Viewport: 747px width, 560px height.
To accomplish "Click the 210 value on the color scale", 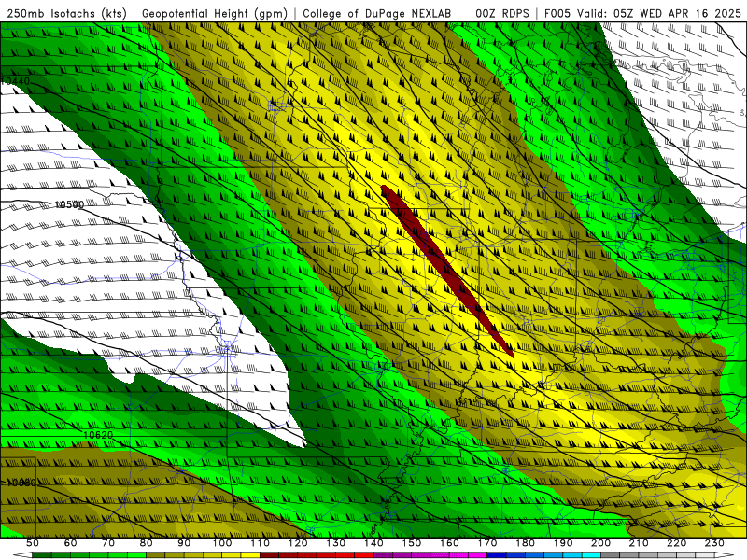I will pyautogui.click(x=639, y=543).
